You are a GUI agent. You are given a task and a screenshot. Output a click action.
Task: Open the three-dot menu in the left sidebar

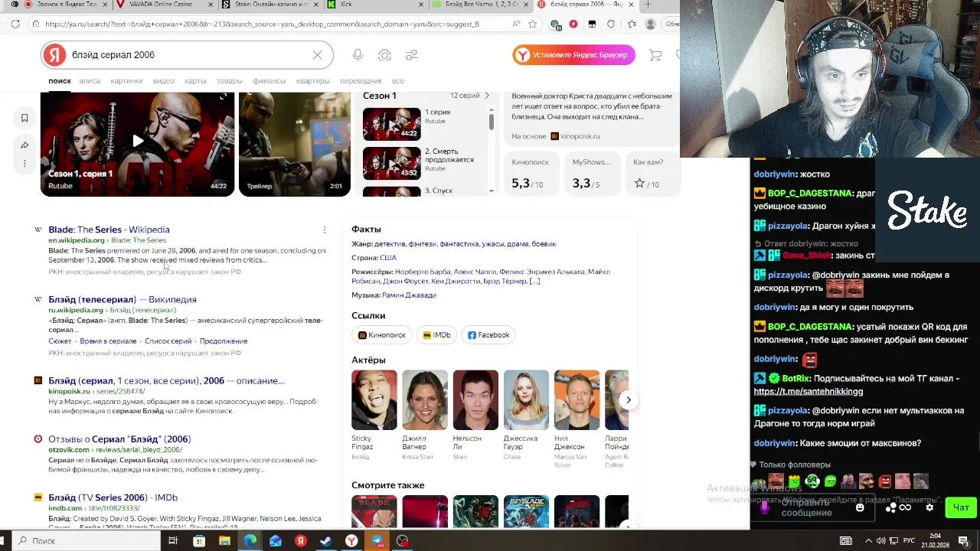pos(24,164)
